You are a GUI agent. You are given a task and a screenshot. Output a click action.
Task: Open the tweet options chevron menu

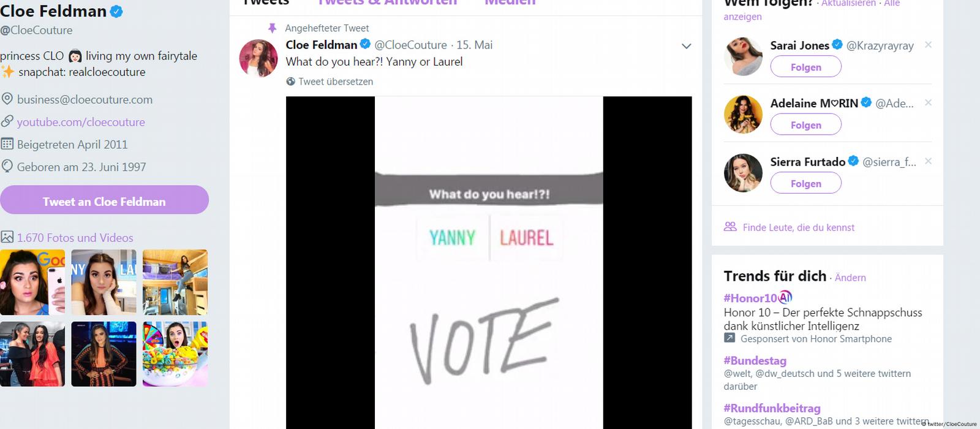point(686,46)
